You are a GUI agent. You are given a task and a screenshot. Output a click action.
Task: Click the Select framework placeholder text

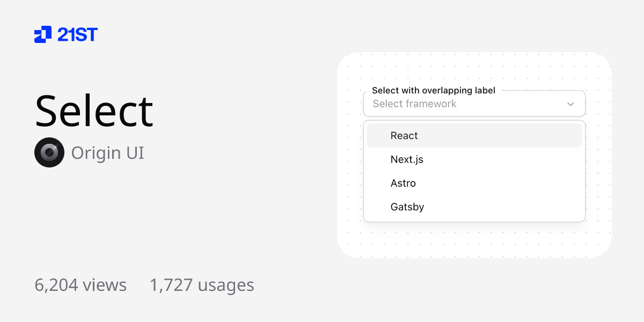(414, 104)
